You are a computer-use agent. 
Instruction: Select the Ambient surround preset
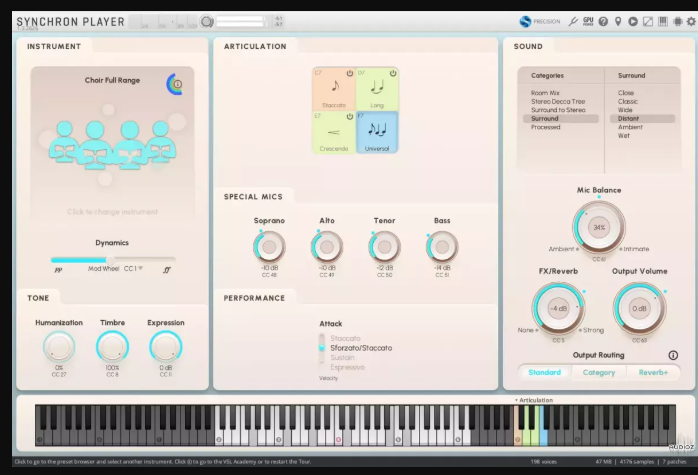[630, 127]
